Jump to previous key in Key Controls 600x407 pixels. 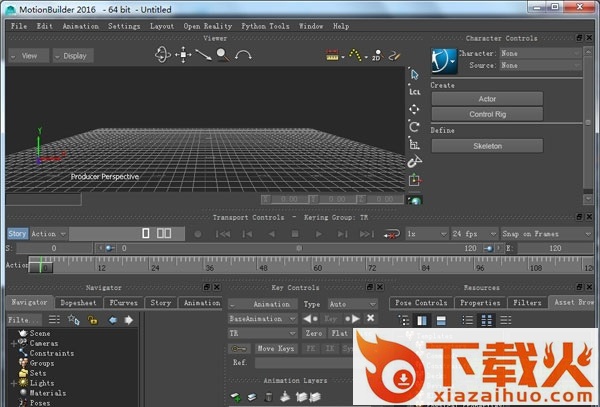click(x=310, y=318)
